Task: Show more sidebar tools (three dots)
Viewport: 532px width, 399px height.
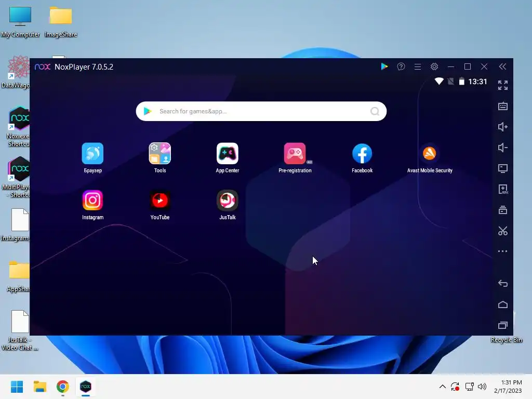Action: click(502, 251)
